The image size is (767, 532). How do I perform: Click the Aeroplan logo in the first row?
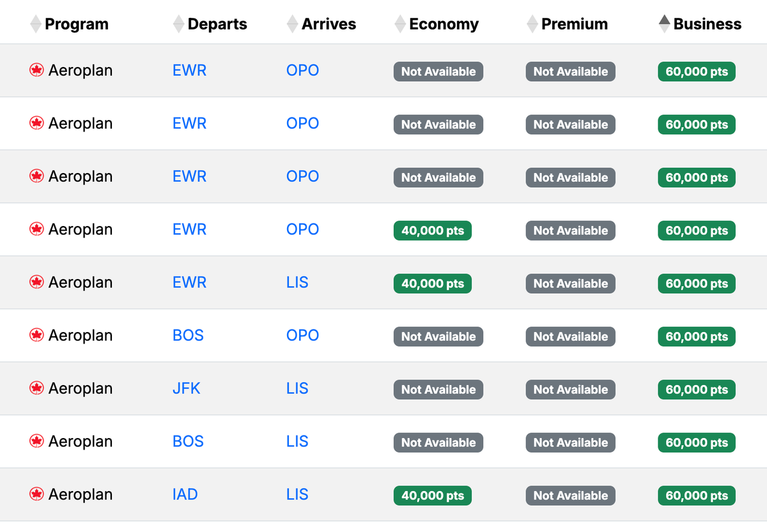37,70
